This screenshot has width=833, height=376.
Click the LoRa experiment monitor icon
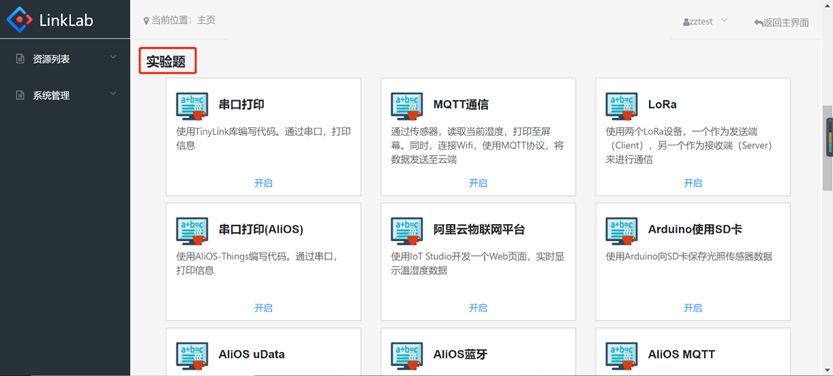[x=622, y=106]
